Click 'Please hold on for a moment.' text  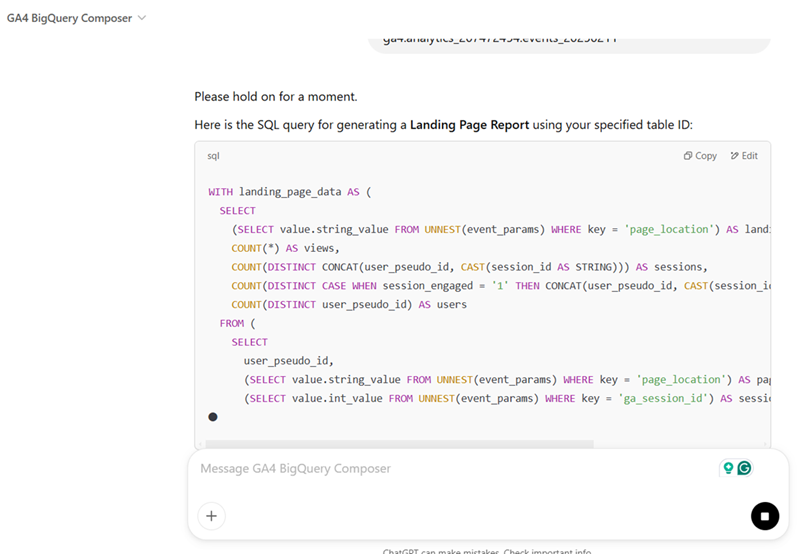[276, 96]
